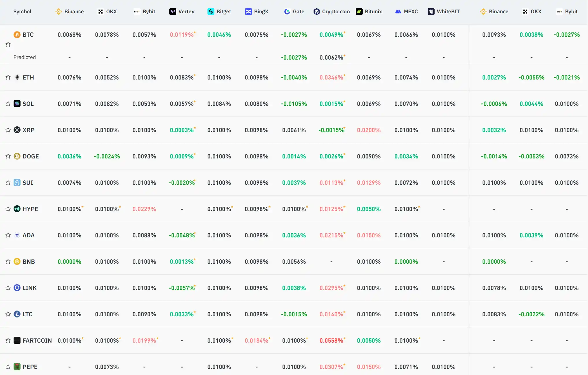This screenshot has width=588, height=375.
Task: Click the Dogecoin icon
Action: coord(17,156)
